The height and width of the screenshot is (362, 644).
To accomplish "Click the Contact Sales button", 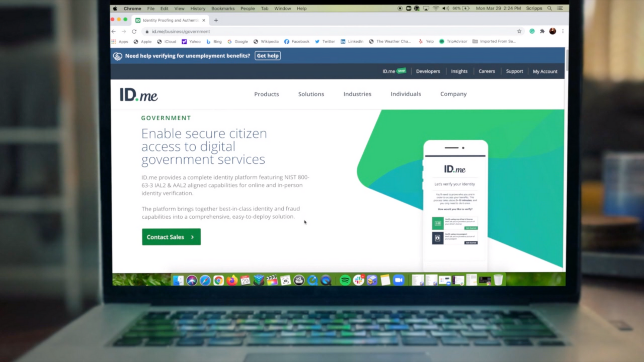I will (171, 237).
